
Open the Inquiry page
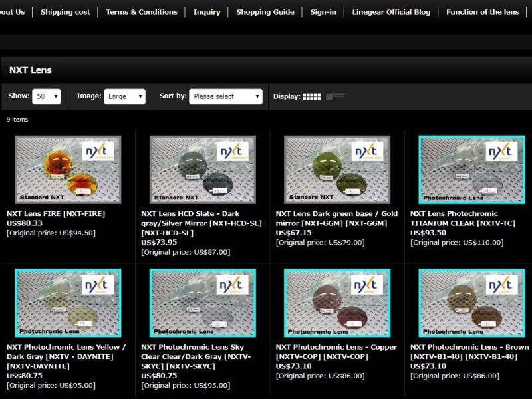pyautogui.click(x=207, y=12)
